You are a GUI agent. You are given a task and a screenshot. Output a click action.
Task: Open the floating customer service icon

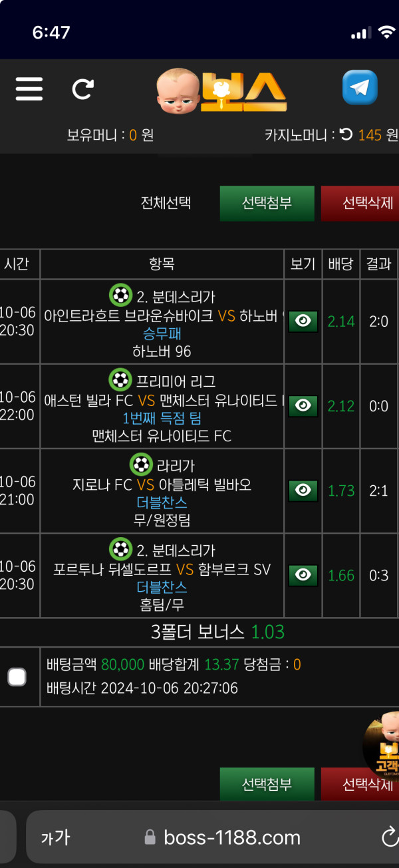click(x=382, y=746)
